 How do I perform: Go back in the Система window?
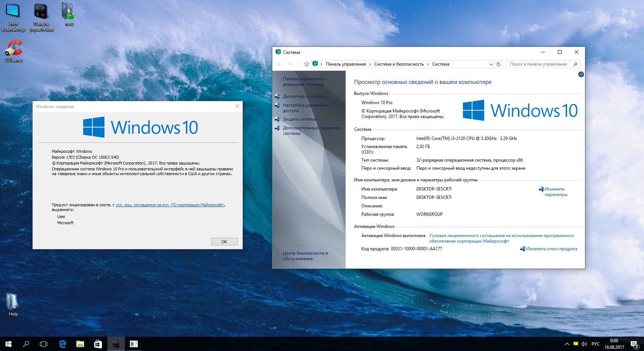click(279, 64)
